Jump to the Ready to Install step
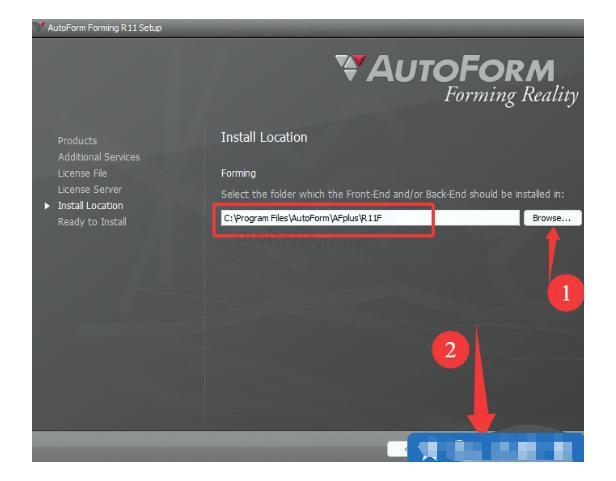 click(92, 222)
